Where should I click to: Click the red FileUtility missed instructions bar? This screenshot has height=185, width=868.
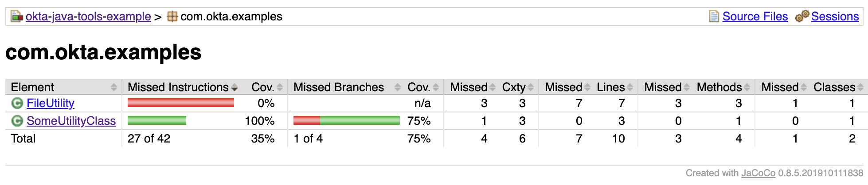coord(180,103)
